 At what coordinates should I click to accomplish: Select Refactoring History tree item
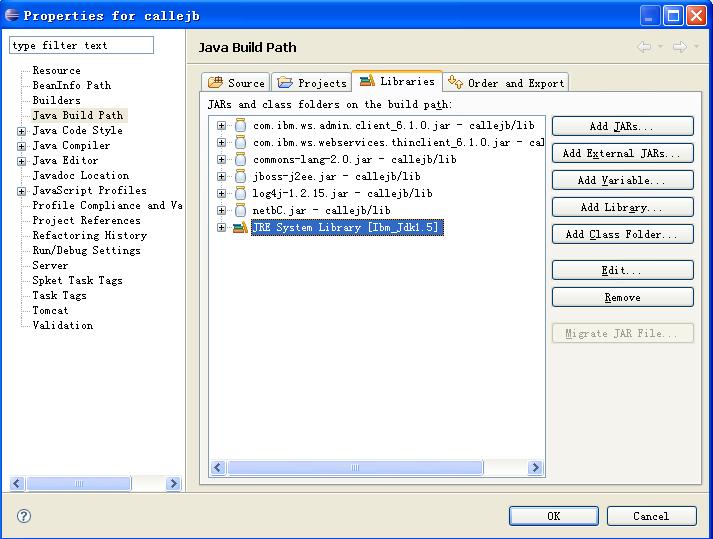pos(90,236)
